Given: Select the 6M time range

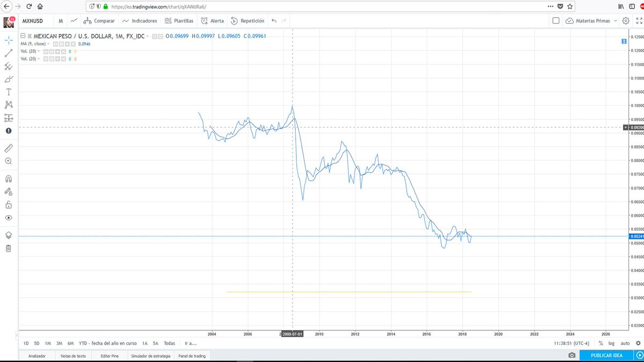Looking at the screenshot, I should (70, 343).
